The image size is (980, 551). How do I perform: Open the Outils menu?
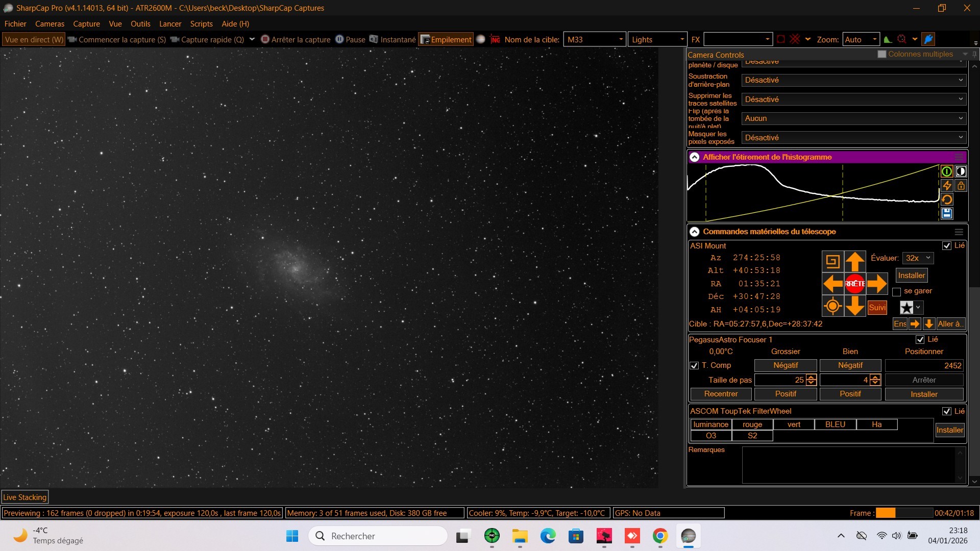pos(140,24)
